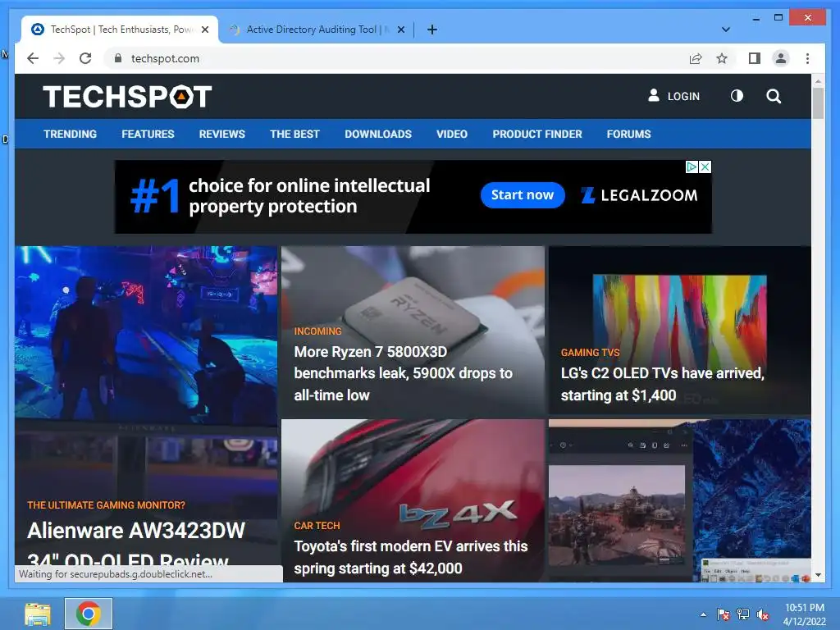Image resolution: width=840 pixels, height=630 pixels.
Task: Open LG's C2 OLED TVs article
Action: tap(663, 384)
